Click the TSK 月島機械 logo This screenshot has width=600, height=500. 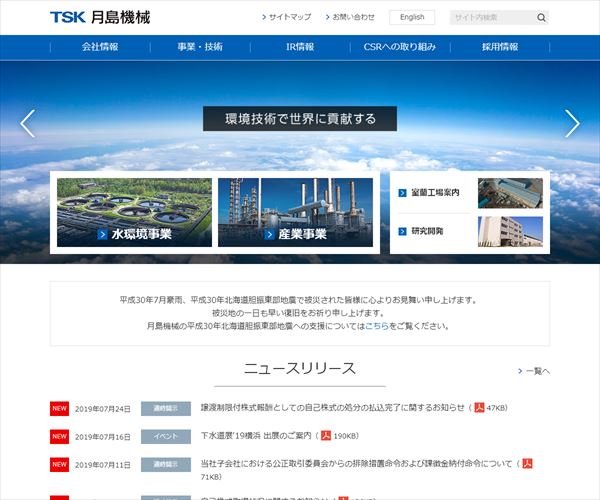(x=100, y=18)
